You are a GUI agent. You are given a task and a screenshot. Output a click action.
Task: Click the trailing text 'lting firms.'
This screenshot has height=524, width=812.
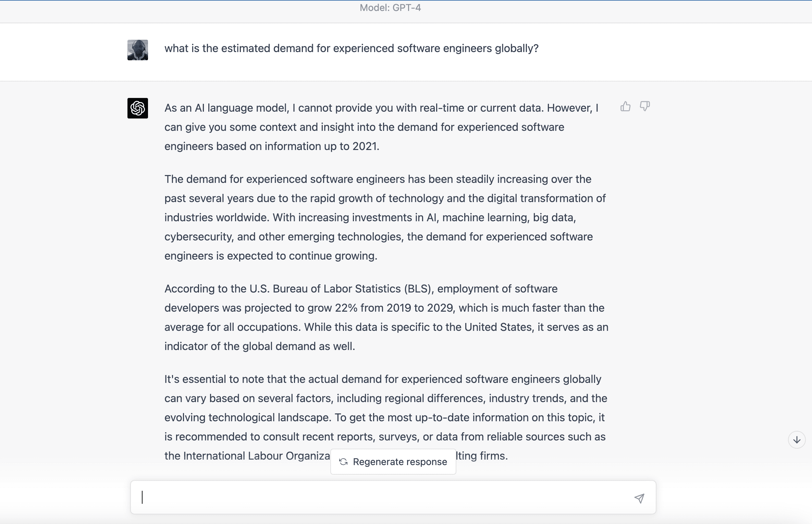[482, 456]
